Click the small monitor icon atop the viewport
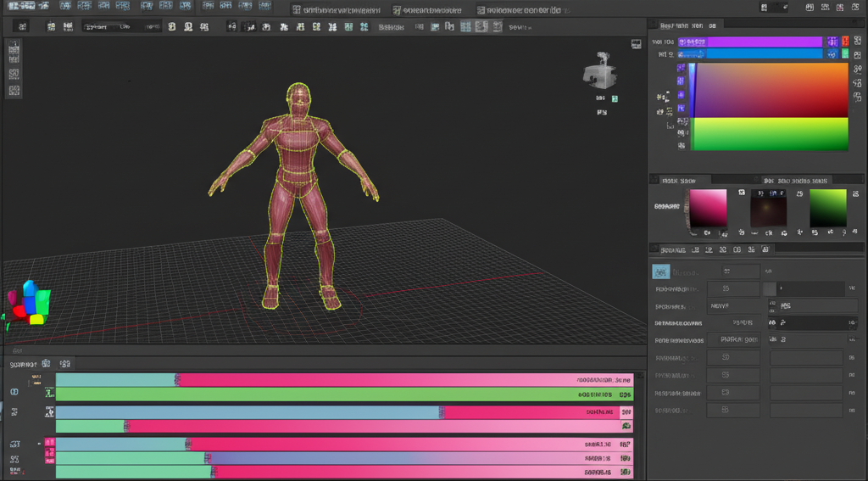868x481 pixels. [636, 44]
